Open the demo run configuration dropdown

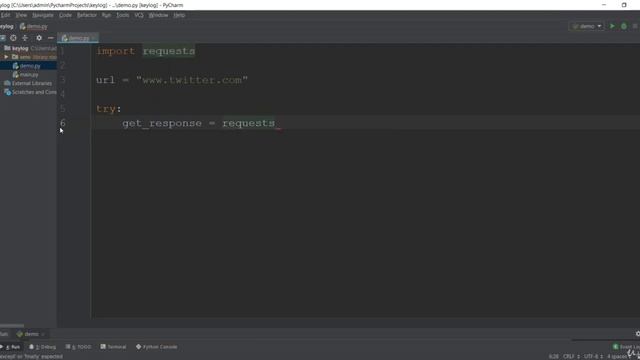pyautogui.click(x=587, y=26)
